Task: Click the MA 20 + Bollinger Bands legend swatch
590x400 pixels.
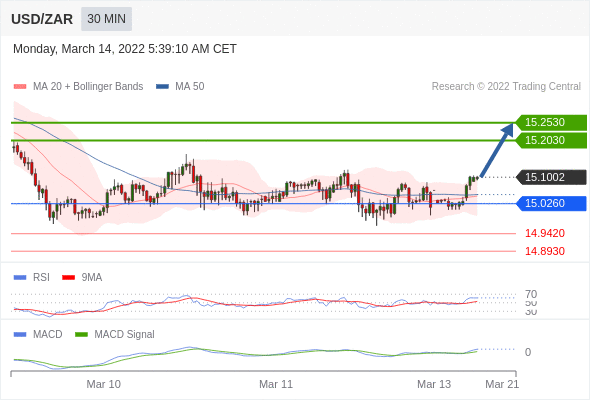Action: pyautogui.click(x=20, y=87)
